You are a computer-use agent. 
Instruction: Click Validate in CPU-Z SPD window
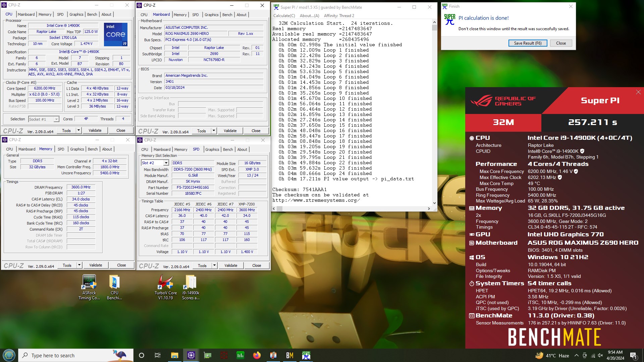pos(231,265)
